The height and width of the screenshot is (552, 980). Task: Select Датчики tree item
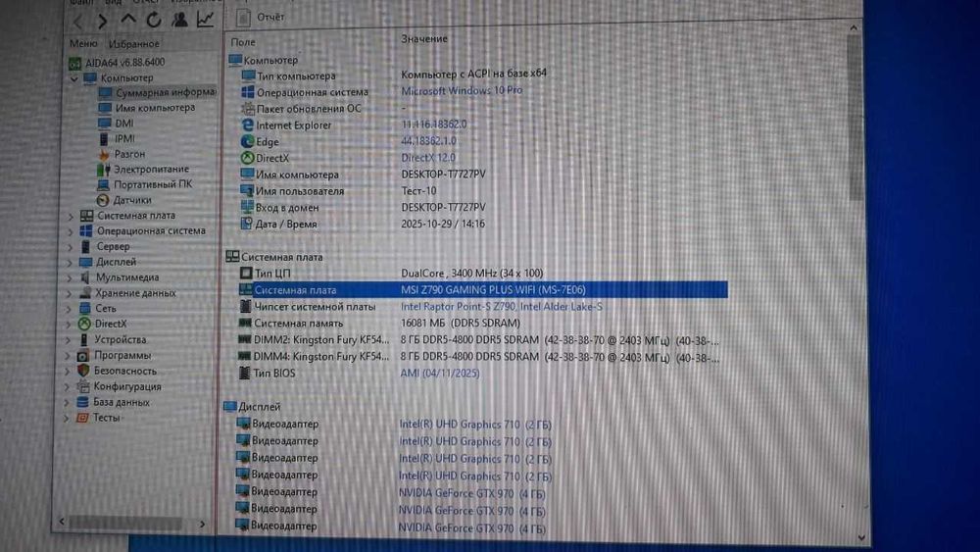(x=123, y=200)
